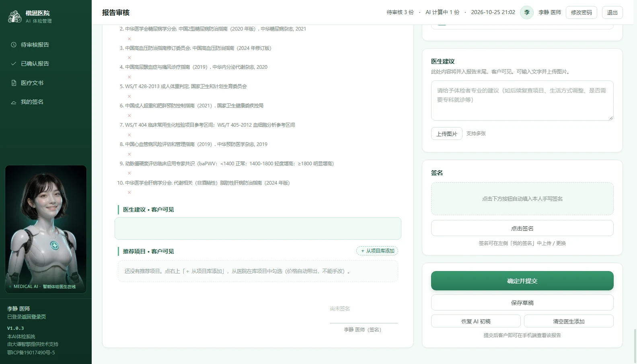
Task: Remove reference 4 高尿酸血症与痛风 via X
Action: coord(129,77)
